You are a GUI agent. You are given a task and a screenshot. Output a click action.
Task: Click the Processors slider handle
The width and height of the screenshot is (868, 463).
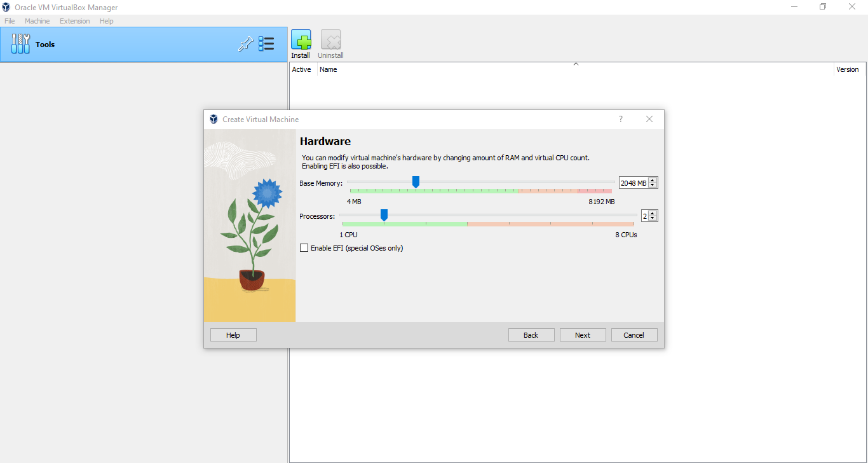384,216
